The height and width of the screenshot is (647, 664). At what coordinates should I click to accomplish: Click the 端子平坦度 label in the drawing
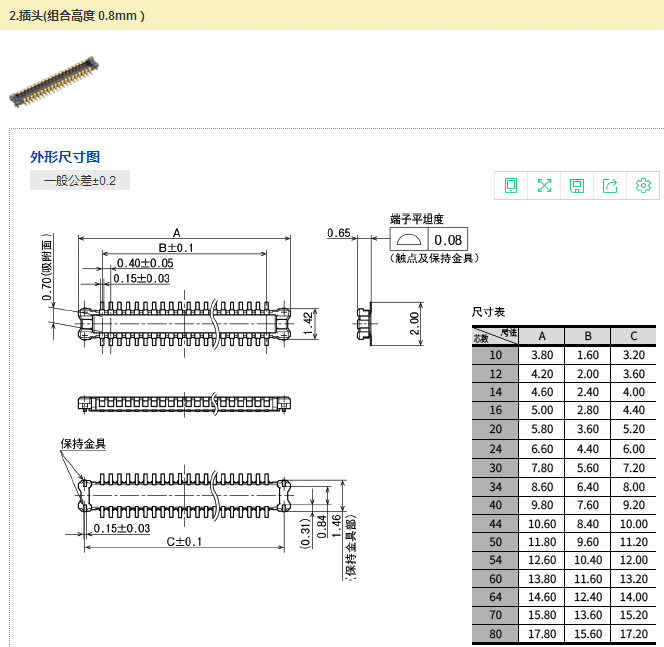click(x=416, y=219)
